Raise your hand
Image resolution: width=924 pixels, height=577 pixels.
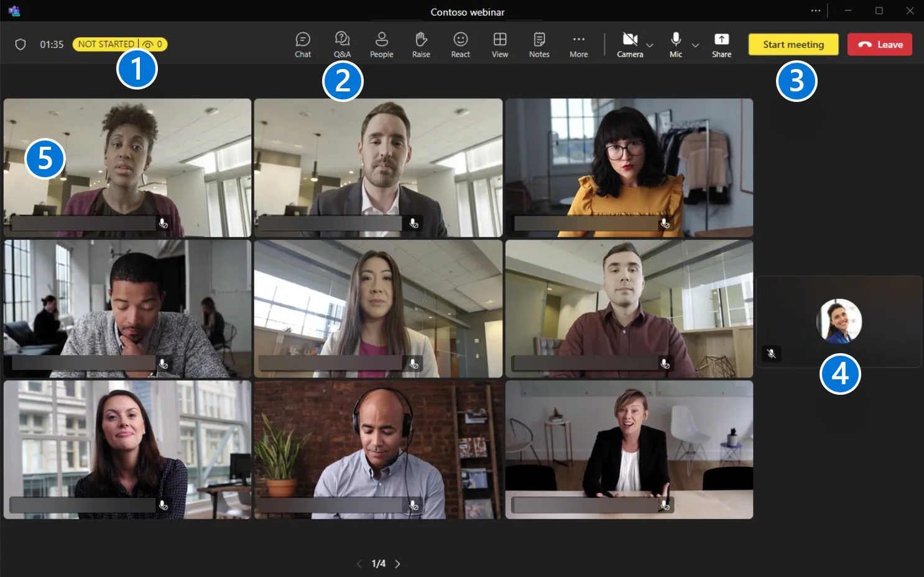click(421, 45)
